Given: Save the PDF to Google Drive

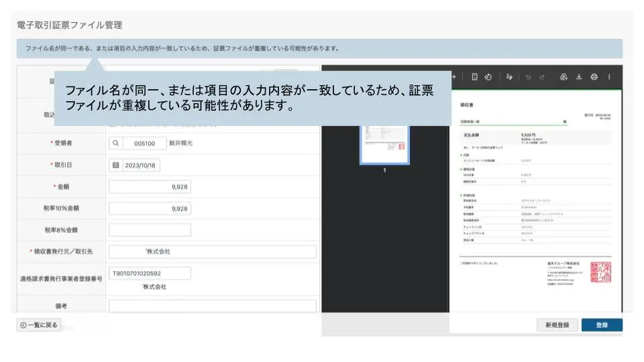Looking at the screenshot, I should (563, 76).
